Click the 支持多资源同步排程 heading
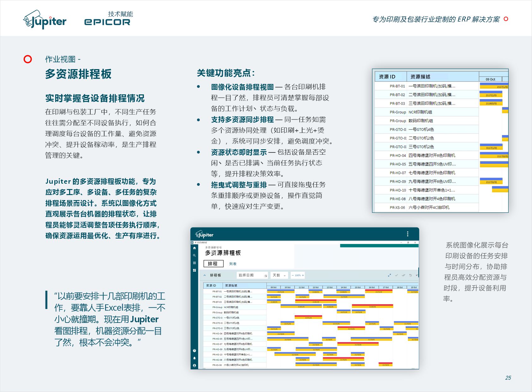The width and height of the screenshot is (532, 392). [242, 120]
